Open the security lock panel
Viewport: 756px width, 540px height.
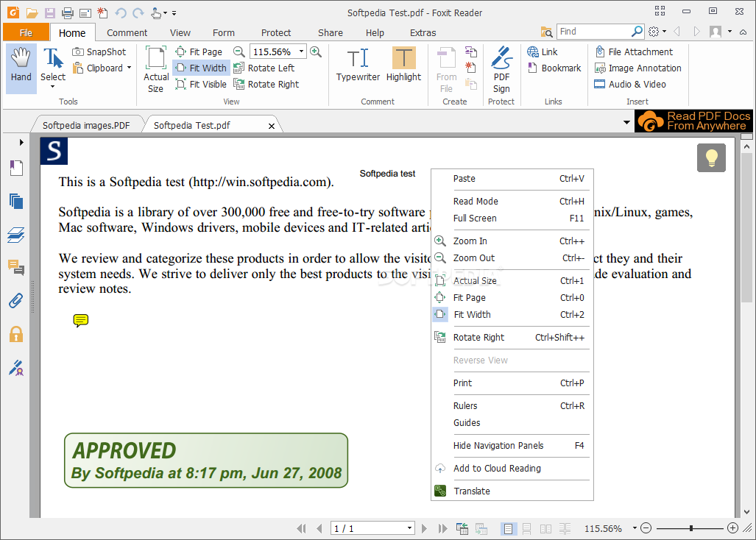click(x=16, y=334)
